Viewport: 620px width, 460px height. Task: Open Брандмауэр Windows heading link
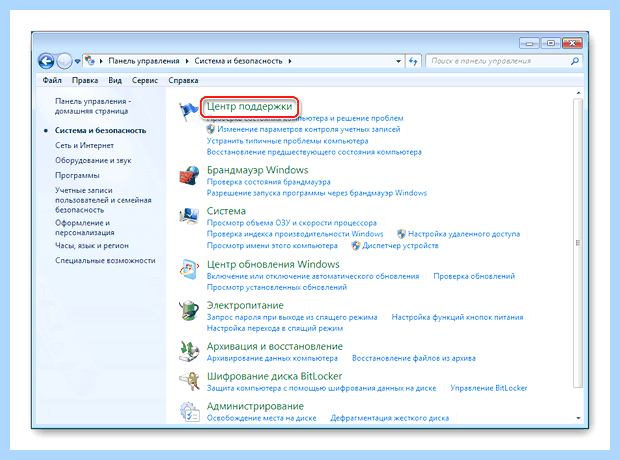click(x=257, y=170)
